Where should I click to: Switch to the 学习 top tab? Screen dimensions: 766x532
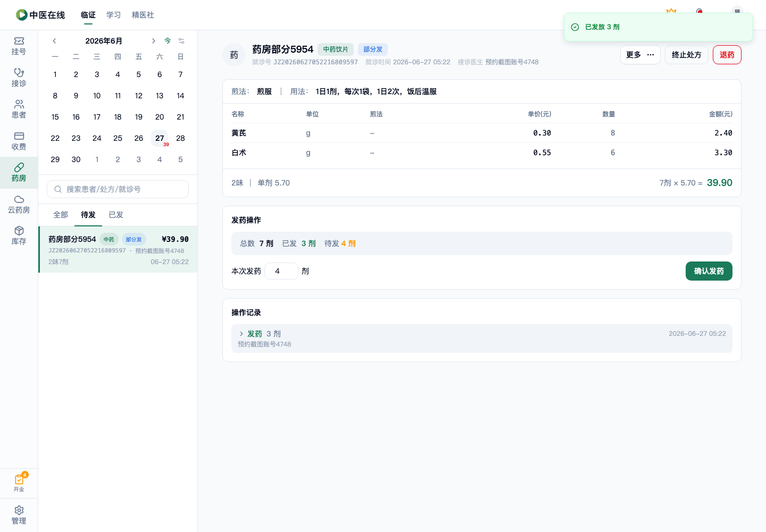114,15
